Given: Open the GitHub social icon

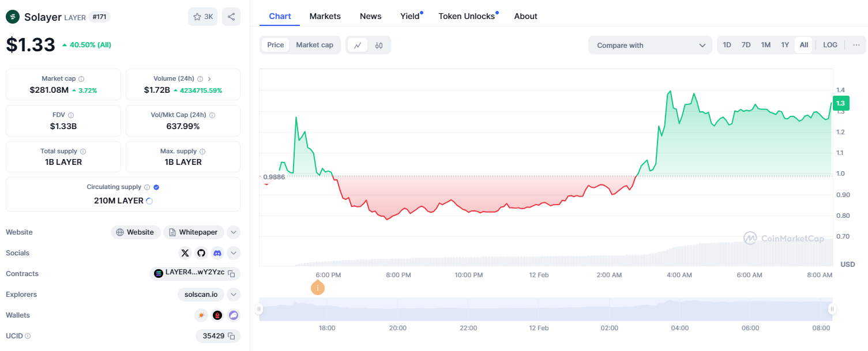Looking at the screenshot, I should tap(201, 253).
